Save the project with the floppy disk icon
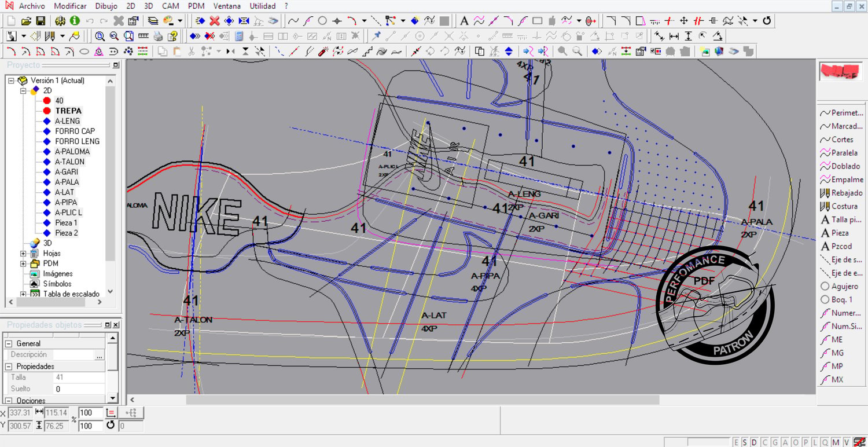Image resolution: width=868 pixels, height=447 pixels. [x=41, y=21]
